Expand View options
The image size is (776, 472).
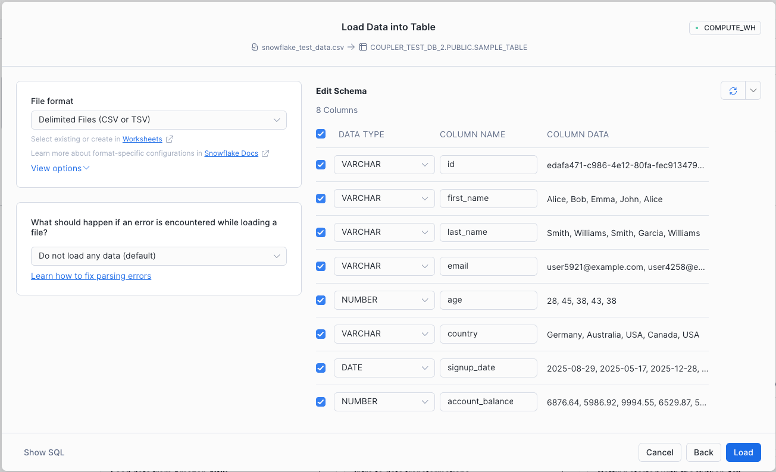(x=60, y=168)
